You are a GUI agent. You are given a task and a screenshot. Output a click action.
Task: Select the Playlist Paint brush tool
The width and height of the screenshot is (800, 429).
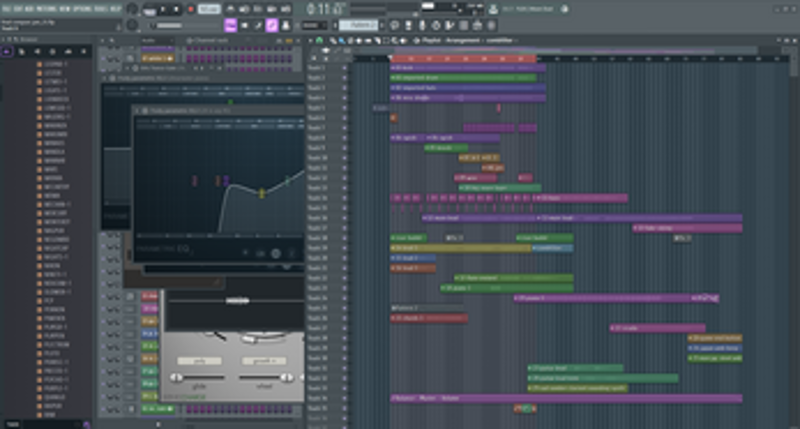click(x=342, y=40)
